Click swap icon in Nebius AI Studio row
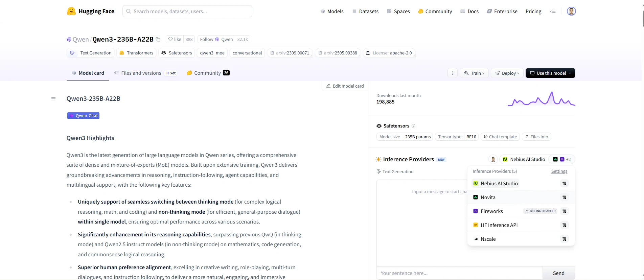The image size is (644, 280). pyautogui.click(x=564, y=184)
